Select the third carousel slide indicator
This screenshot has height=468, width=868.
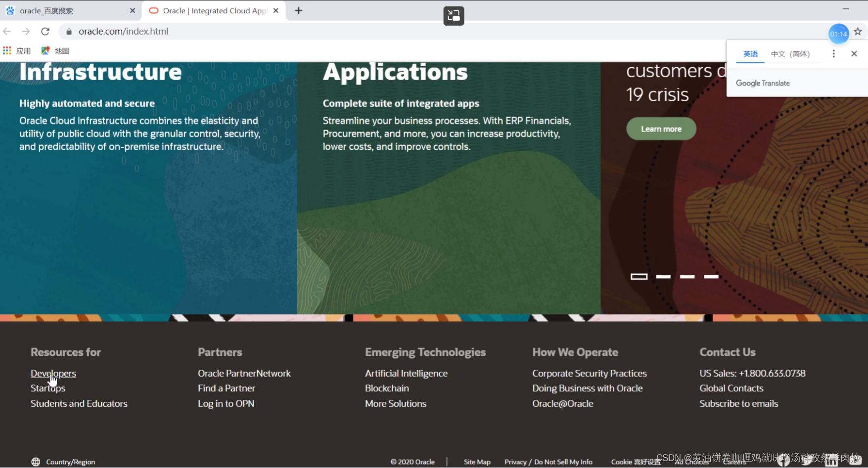[687, 276]
